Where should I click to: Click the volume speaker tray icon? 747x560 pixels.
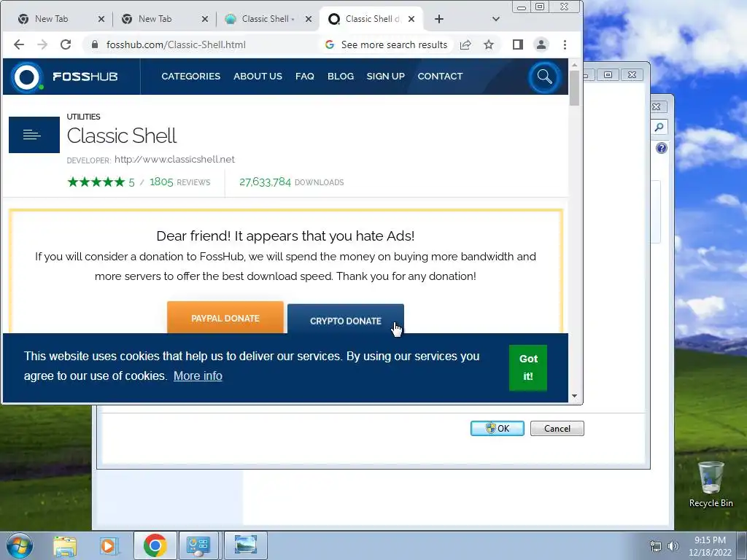tap(673, 546)
